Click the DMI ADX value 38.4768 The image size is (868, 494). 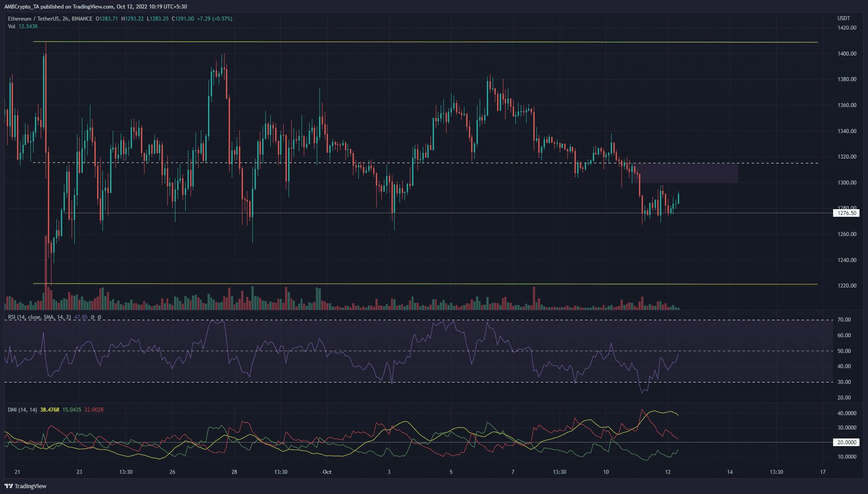50,410
